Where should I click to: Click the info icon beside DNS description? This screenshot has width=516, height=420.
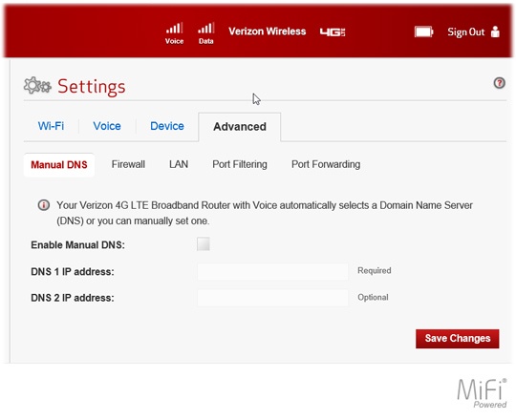[x=44, y=205]
